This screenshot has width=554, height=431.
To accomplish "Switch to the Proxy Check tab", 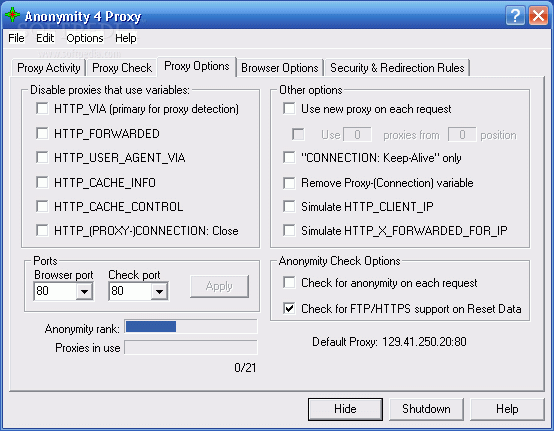I will (x=122, y=67).
